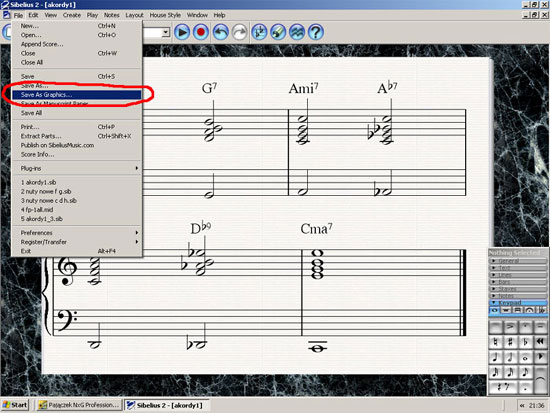Toggle the flat accidental on the keypad
The width and height of the screenshot is (550, 413).
pyautogui.click(x=525, y=342)
